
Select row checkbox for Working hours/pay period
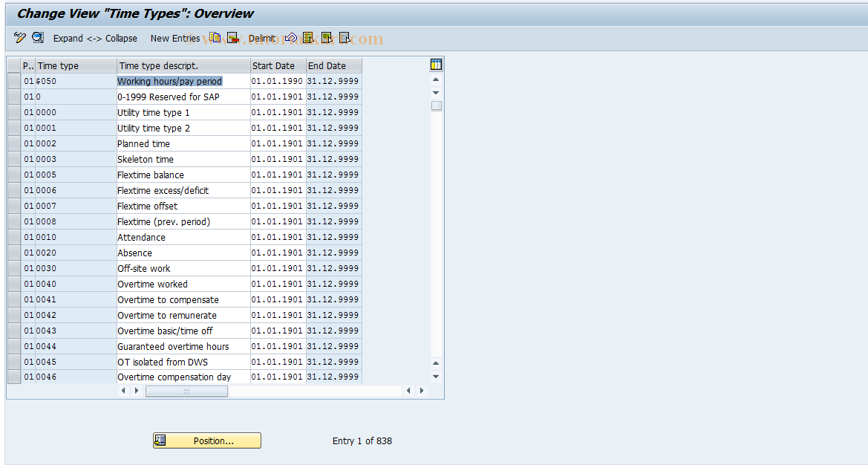pyautogui.click(x=14, y=81)
